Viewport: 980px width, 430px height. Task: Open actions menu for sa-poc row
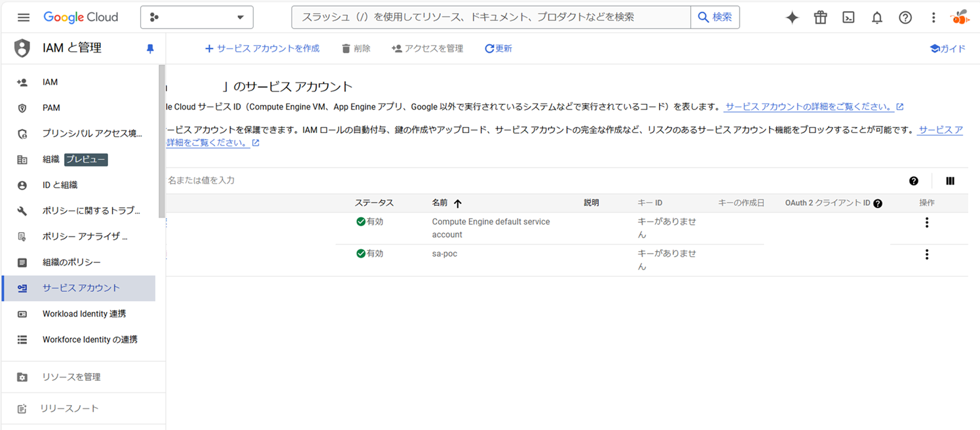pos(926,254)
